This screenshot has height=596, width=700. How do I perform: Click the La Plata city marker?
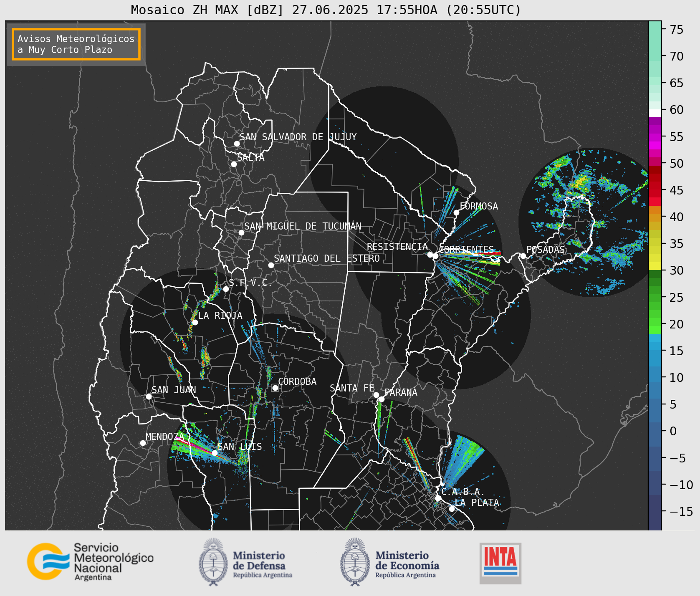tap(452, 508)
